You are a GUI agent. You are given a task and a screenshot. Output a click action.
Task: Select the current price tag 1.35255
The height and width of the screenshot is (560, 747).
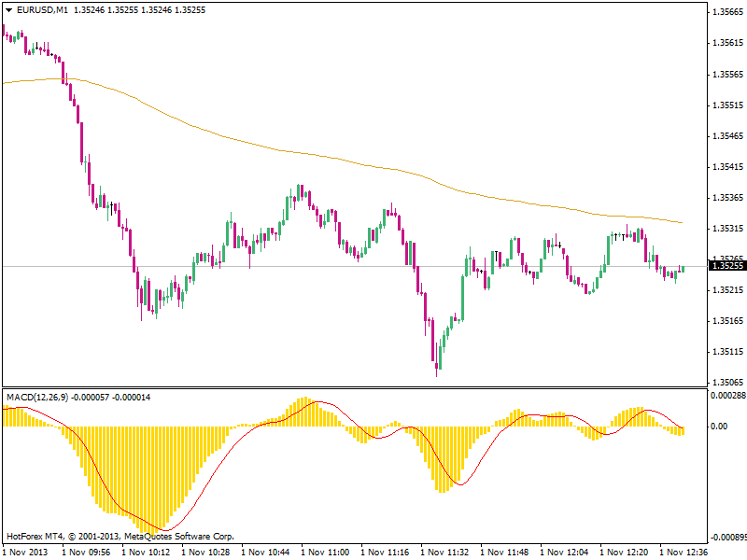point(727,266)
